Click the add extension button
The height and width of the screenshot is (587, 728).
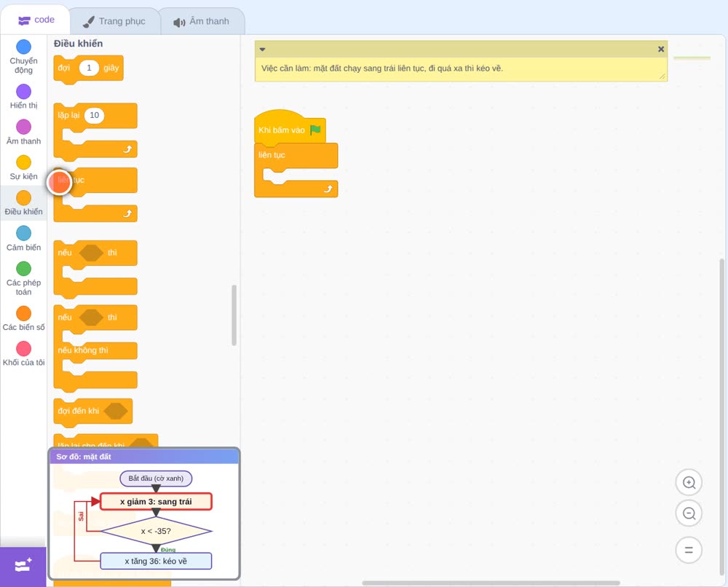[x=23, y=566]
